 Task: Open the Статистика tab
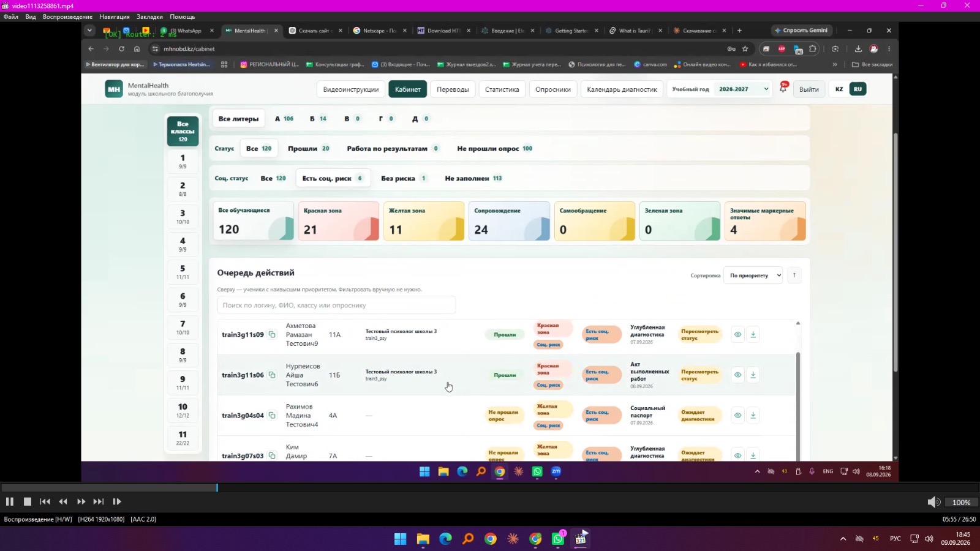[502, 89]
